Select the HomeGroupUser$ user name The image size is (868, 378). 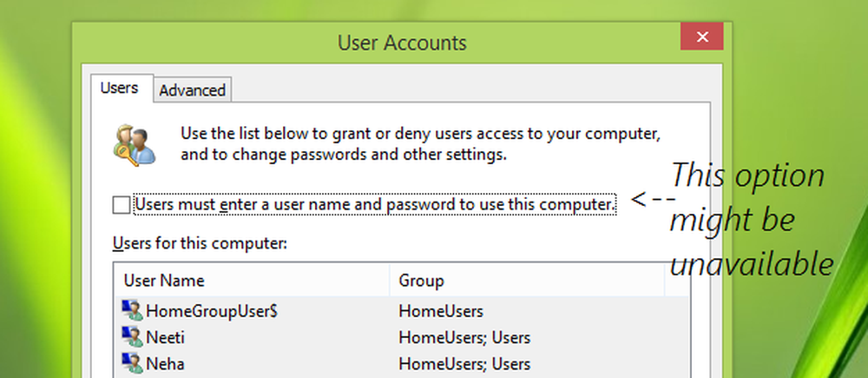tap(205, 310)
